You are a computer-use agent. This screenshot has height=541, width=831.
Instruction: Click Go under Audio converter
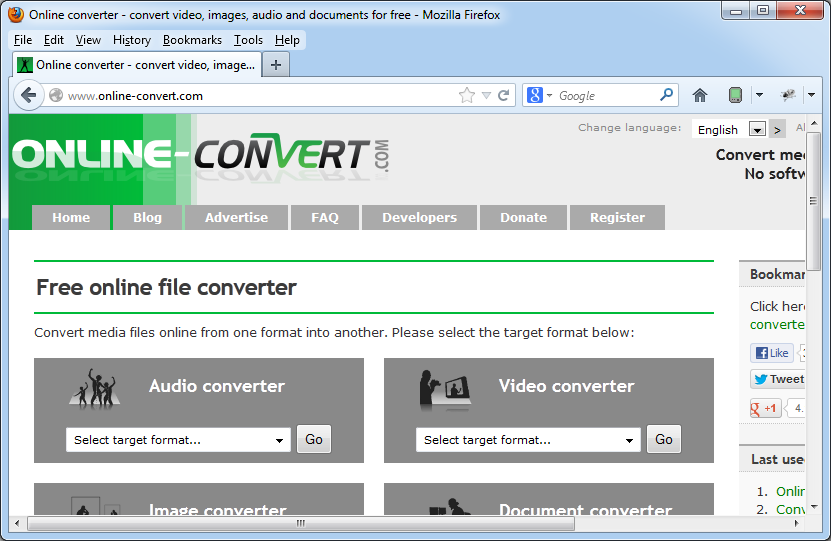314,439
